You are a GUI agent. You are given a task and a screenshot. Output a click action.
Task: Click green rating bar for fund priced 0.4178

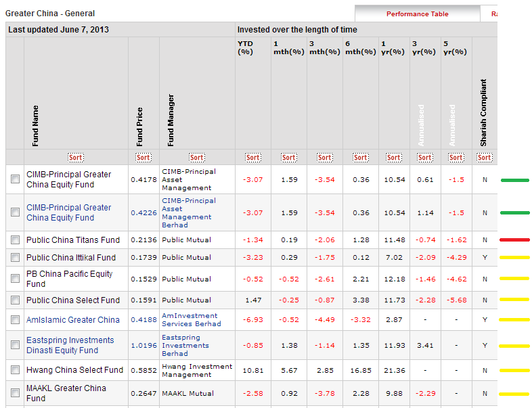[x=514, y=180]
